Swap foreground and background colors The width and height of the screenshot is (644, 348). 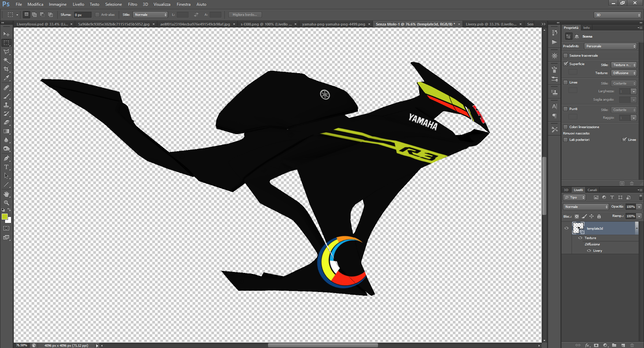coord(9,210)
